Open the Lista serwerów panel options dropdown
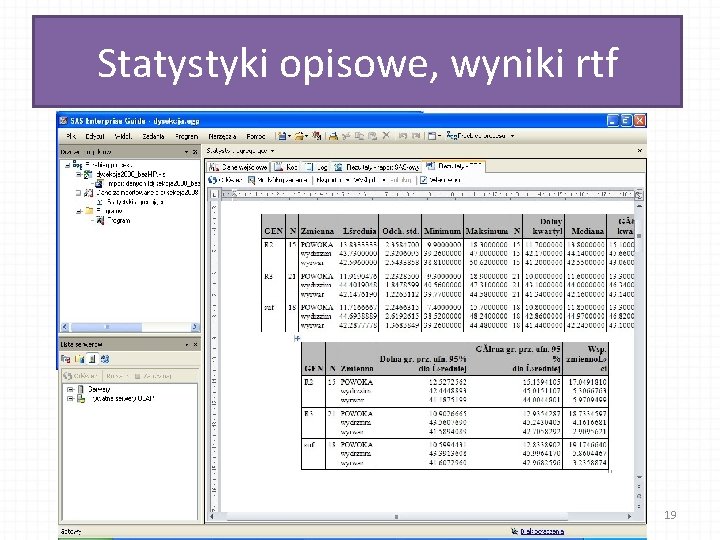Screen dimensions: 720x540 tap(187, 344)
